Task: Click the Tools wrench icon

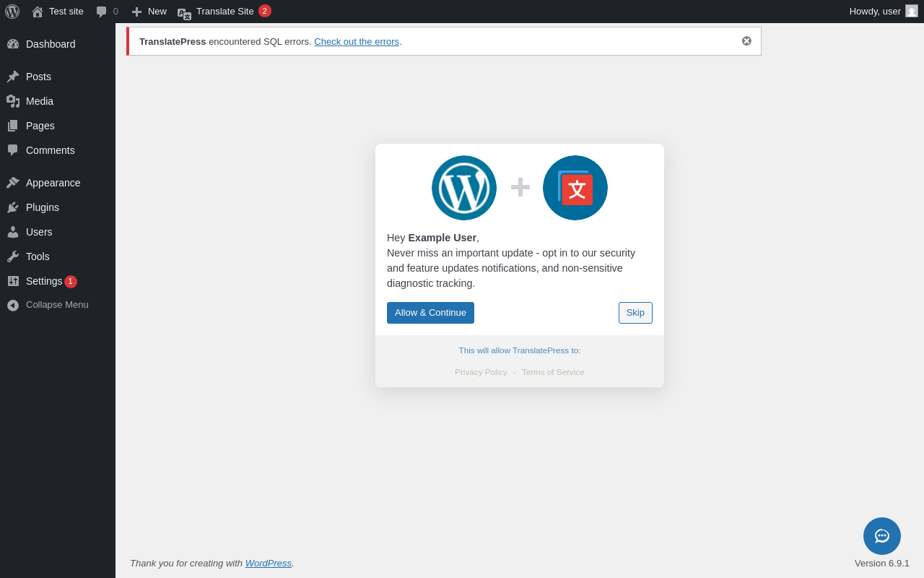Action: click(13, 256)
